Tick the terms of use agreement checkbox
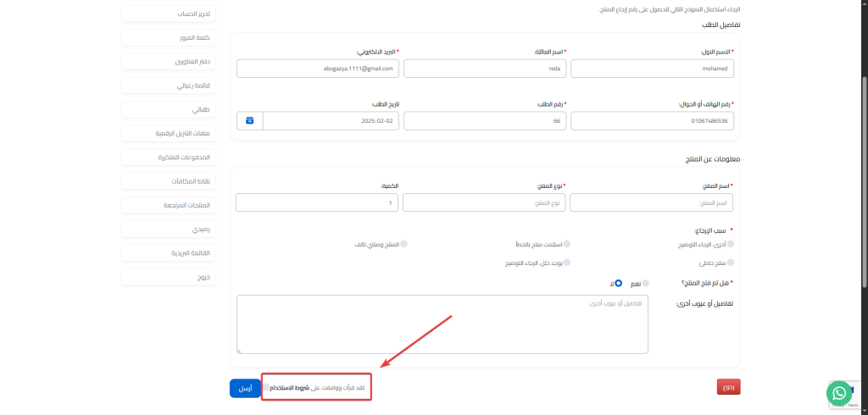868x415 pixels. tap(266, 387)
